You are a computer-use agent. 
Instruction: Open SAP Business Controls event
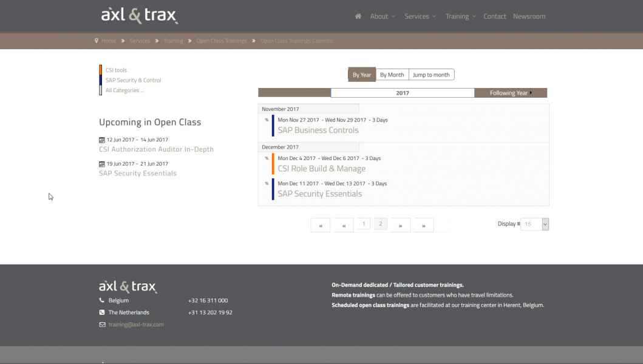coord(318,130)
